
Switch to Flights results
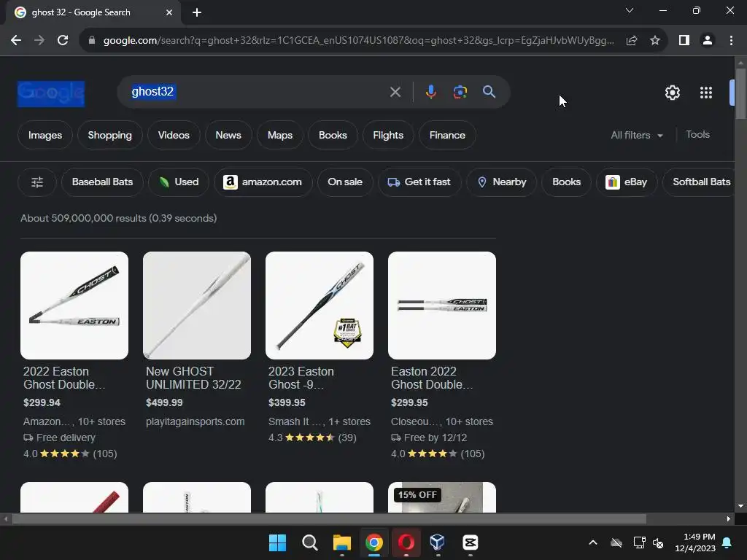[388, 135]
